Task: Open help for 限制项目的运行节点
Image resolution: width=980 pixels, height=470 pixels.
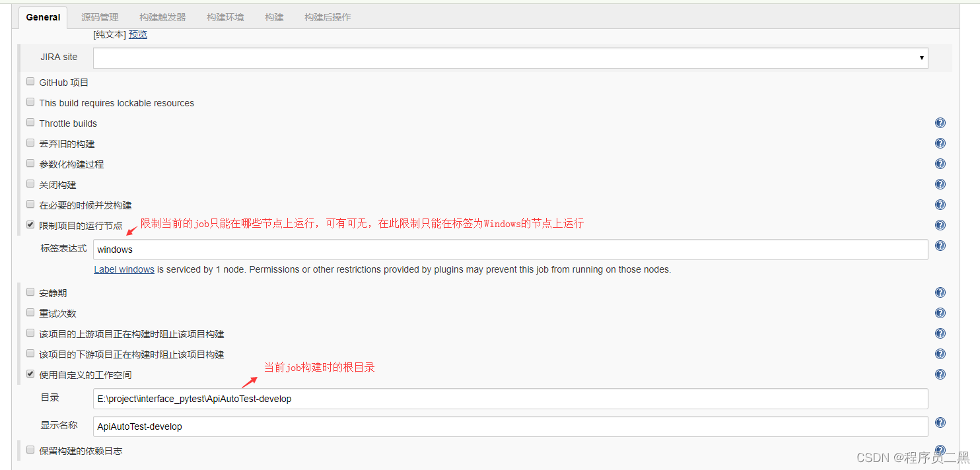Action: (940, 225)
